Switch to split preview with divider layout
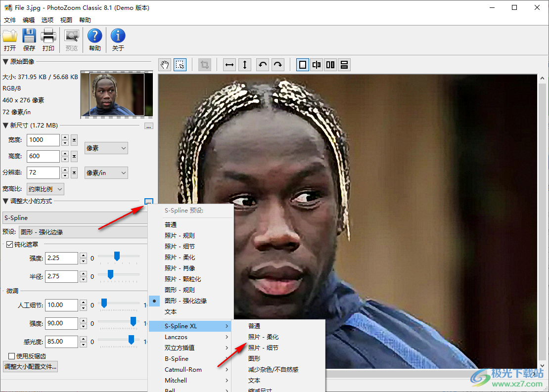Image resolution: width=549 pixels, height=392 pixels. tap(317, 65)
